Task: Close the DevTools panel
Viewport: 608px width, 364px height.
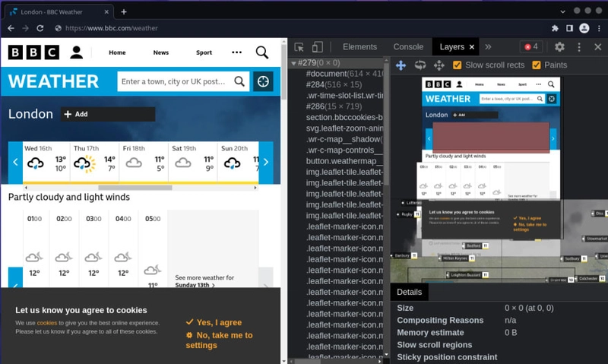Action: coord(598,47)
